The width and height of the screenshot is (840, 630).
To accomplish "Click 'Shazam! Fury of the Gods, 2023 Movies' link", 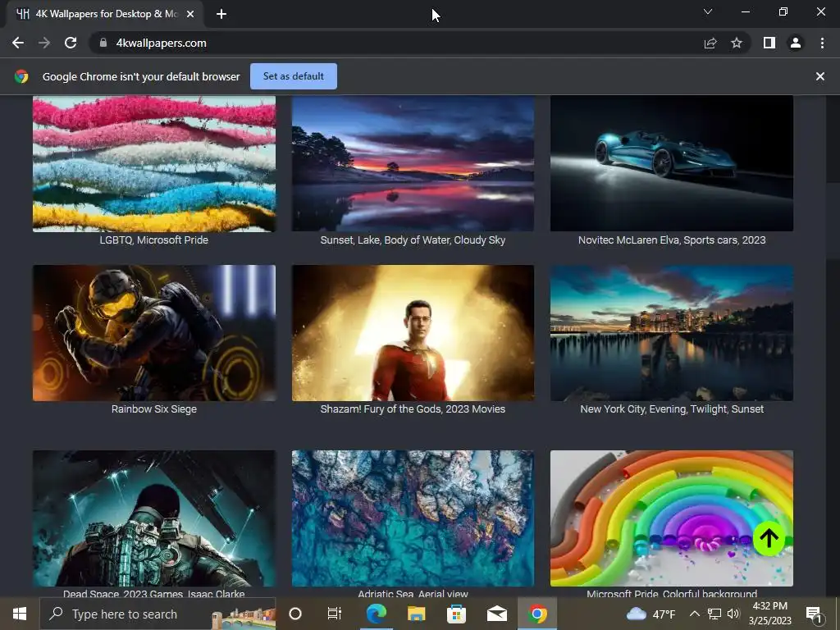I will tap(413, 409).
